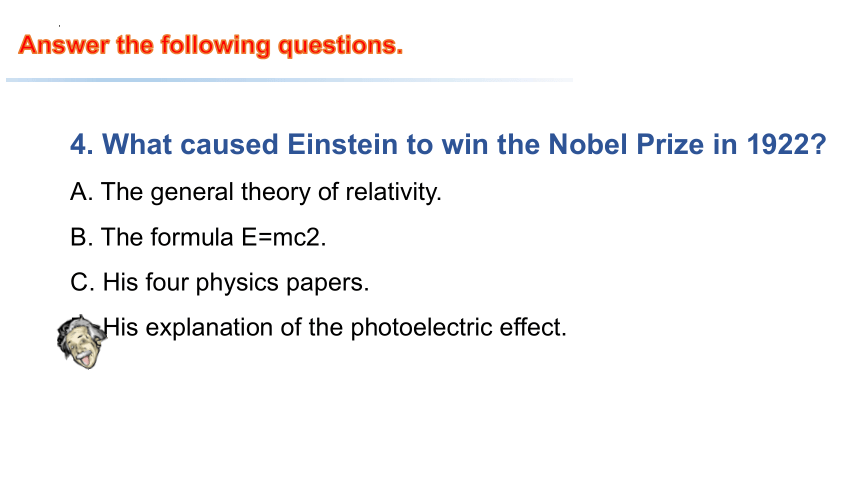Pick option C, his four physics papers

[x=219, y=283]
